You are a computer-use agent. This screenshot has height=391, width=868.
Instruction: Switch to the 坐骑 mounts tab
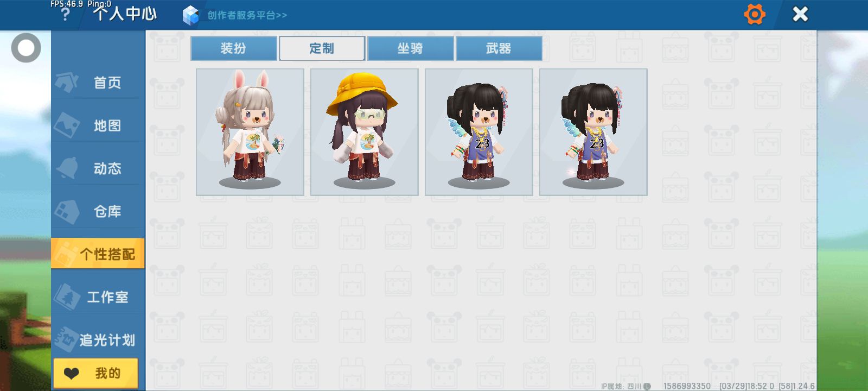(x=411, y=48)
